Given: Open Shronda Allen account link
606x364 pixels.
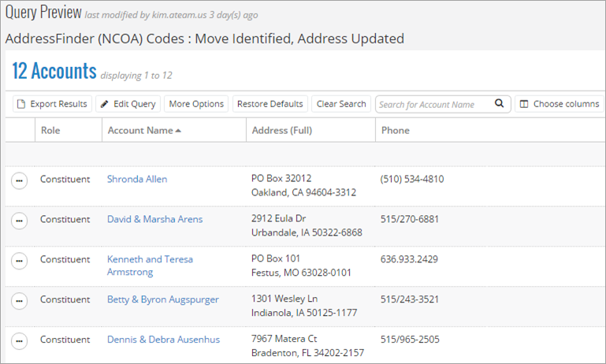Looking at the screenshot, I should tap(137, 179).
